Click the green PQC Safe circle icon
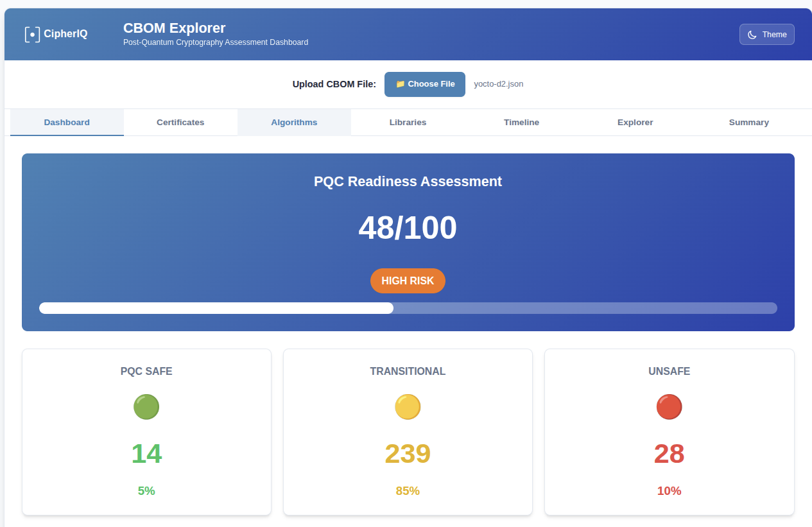The height and width of the screenshot is (527, 812). coord(146,407)
